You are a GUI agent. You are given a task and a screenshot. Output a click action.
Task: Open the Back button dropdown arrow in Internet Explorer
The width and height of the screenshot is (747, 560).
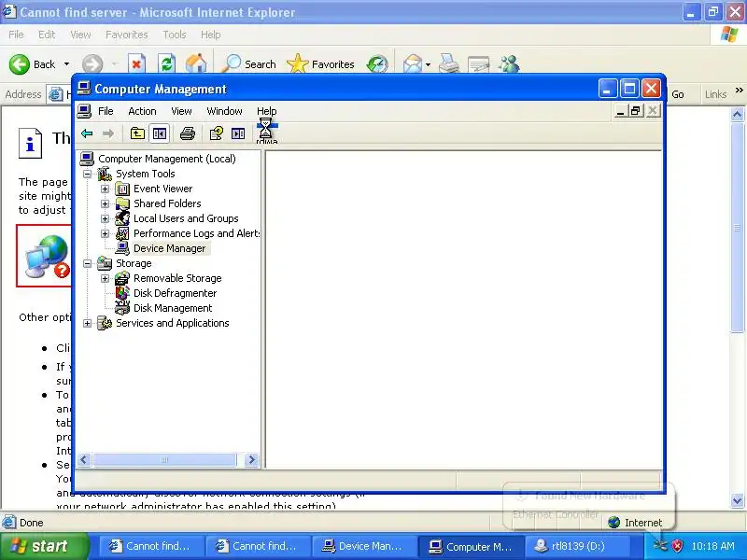coord(66,64)
